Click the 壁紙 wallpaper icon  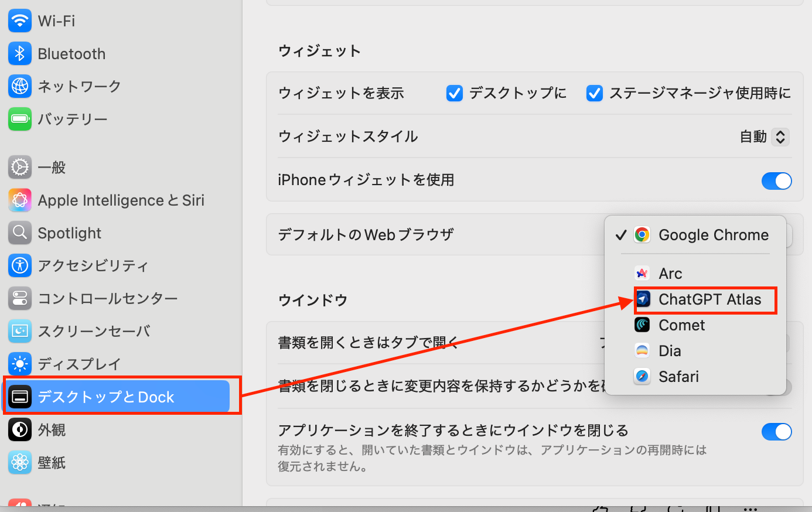[x=20, y=463]
